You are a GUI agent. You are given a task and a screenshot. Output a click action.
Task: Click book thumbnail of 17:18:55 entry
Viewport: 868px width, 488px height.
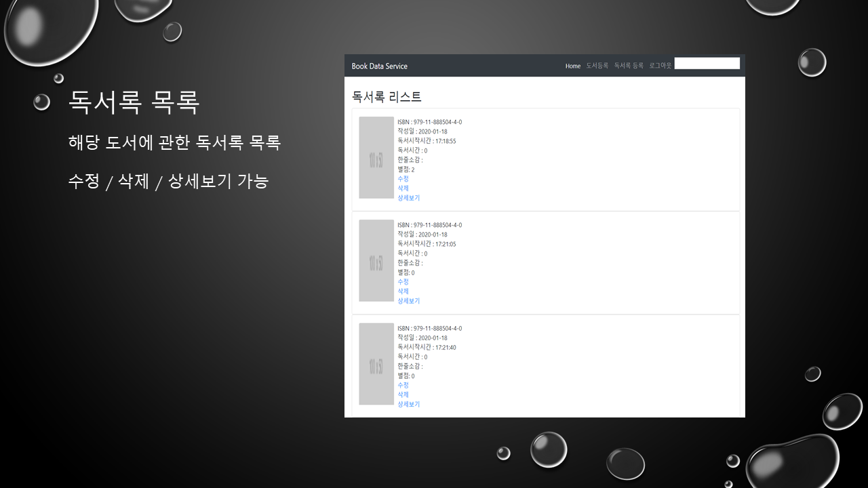pos(376,157)
